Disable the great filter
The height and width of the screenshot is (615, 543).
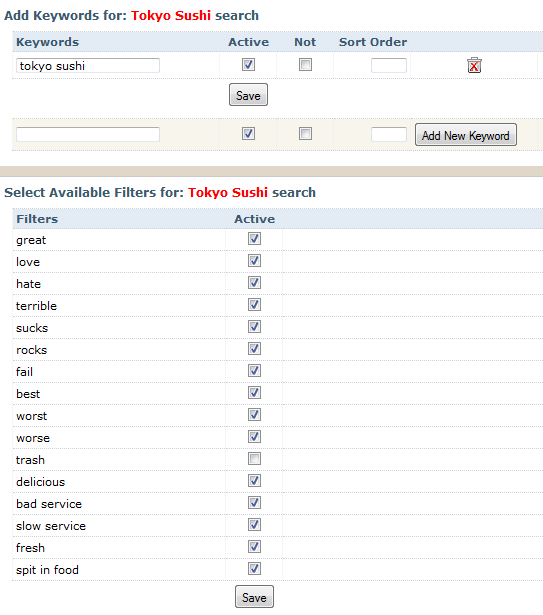[x=254, y=238]
